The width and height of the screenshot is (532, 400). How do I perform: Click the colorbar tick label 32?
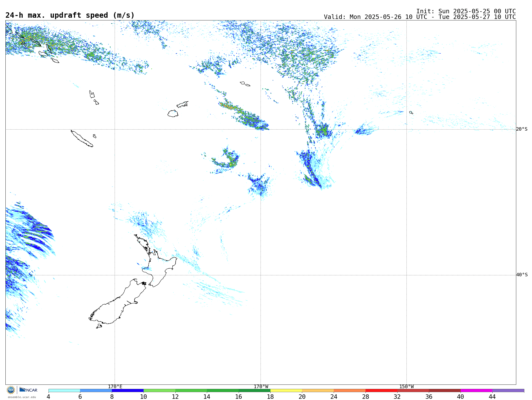[397, 397]
